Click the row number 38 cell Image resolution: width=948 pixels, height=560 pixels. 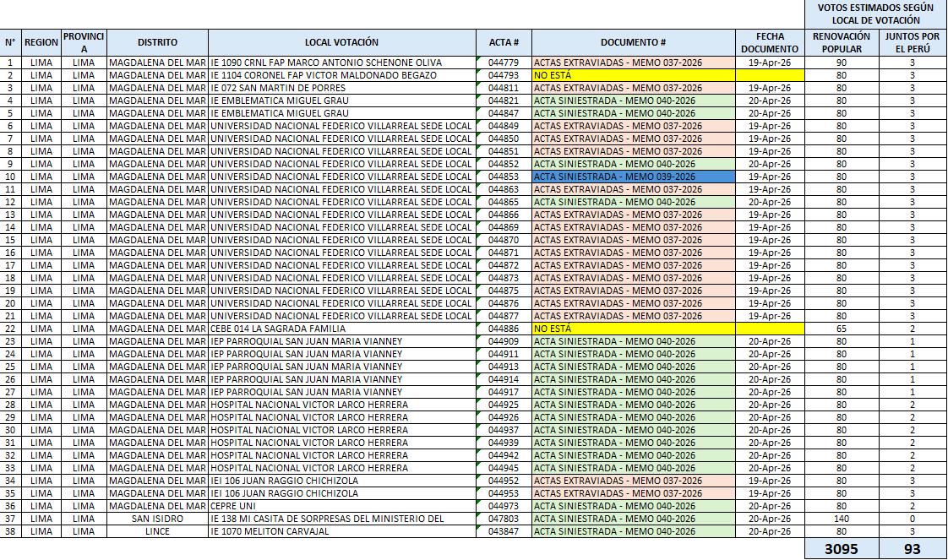coord(10,531)
